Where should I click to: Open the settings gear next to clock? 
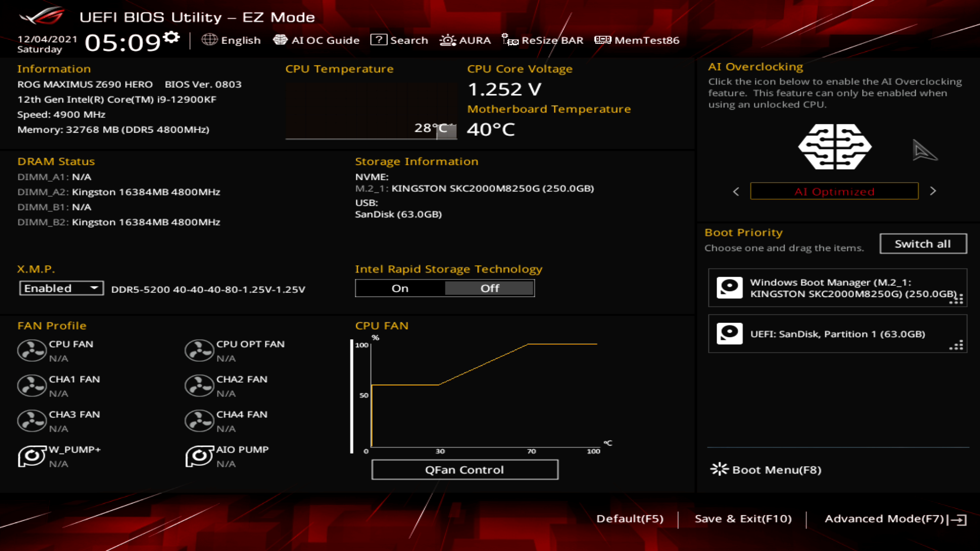[x=172, y=37]
